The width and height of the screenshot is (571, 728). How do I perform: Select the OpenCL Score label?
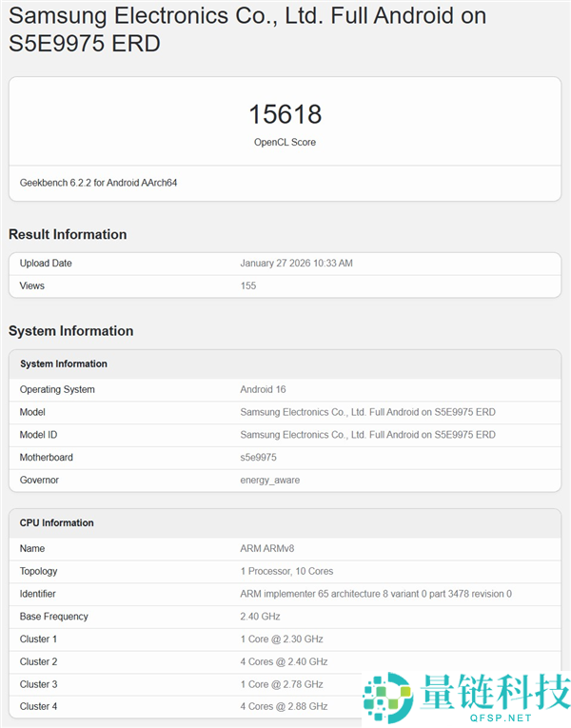pos(285,142)
